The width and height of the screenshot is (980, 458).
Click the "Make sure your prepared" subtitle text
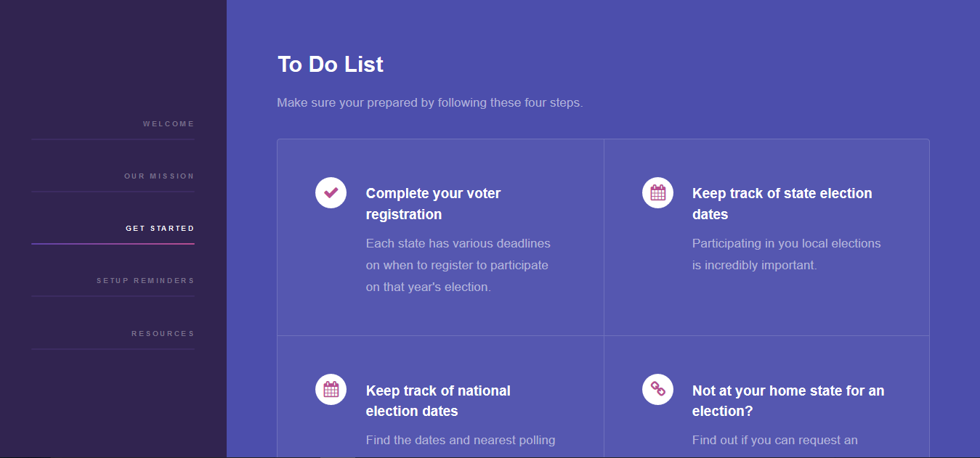click(429, 103)
